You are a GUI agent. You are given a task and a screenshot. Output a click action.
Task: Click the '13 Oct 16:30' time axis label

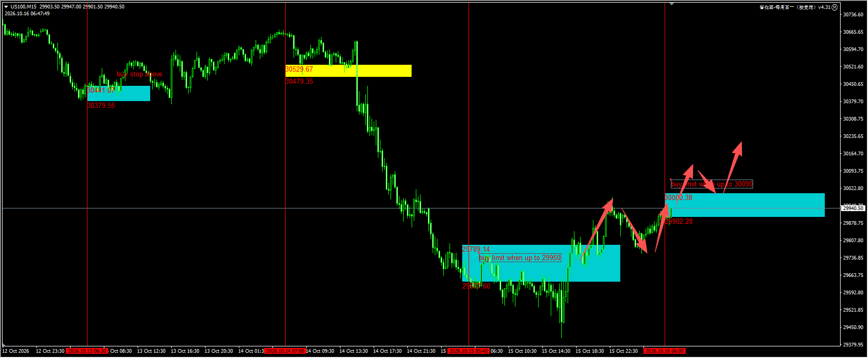[185, 351]
